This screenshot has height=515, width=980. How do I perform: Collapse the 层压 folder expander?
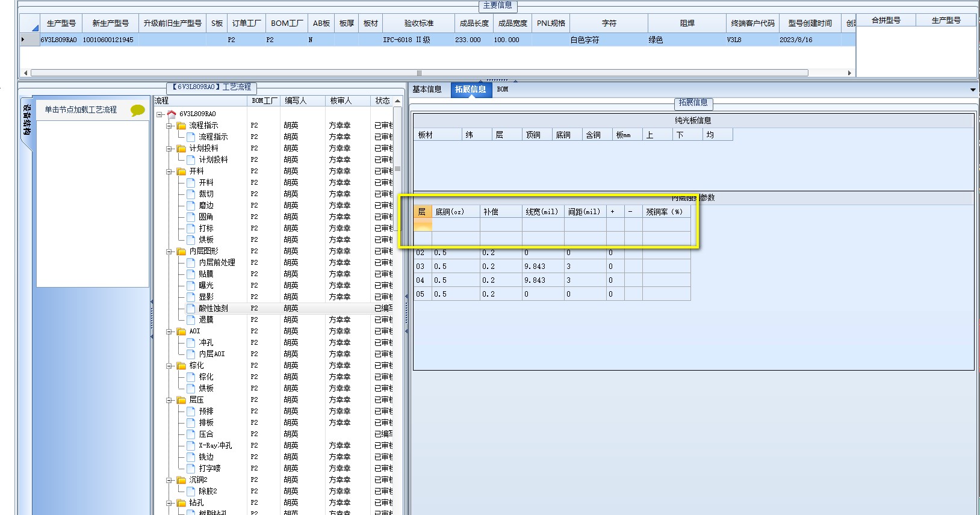(x=169, y=399)
